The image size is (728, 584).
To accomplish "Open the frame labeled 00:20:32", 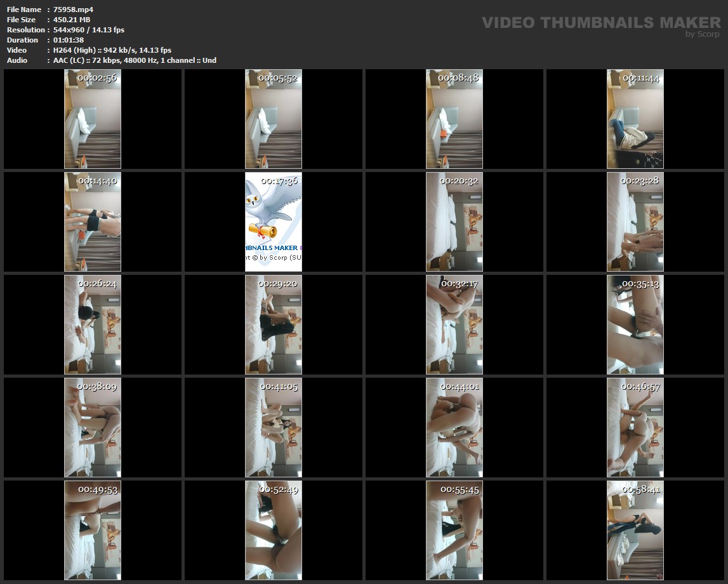I will (x=454, y=222).
